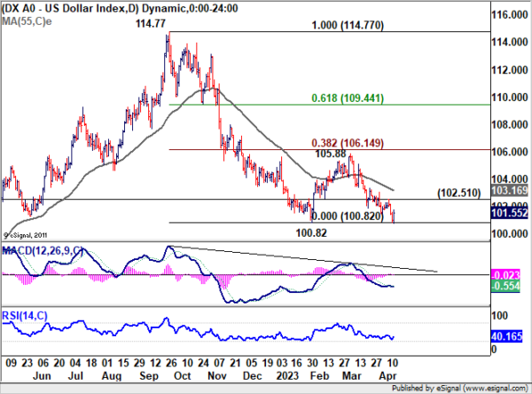The width and height of the screenshot is (532, 394).
Task: Select the MA(55,C) indicator label
Action: (x=26, y=20)
